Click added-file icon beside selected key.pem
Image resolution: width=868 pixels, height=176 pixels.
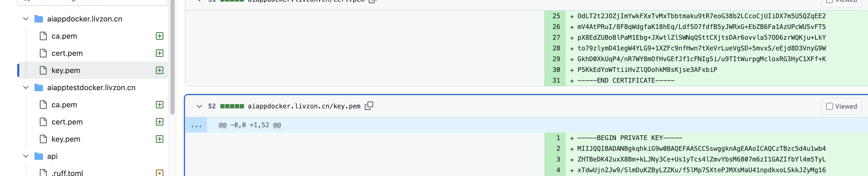tap(160, 70)
